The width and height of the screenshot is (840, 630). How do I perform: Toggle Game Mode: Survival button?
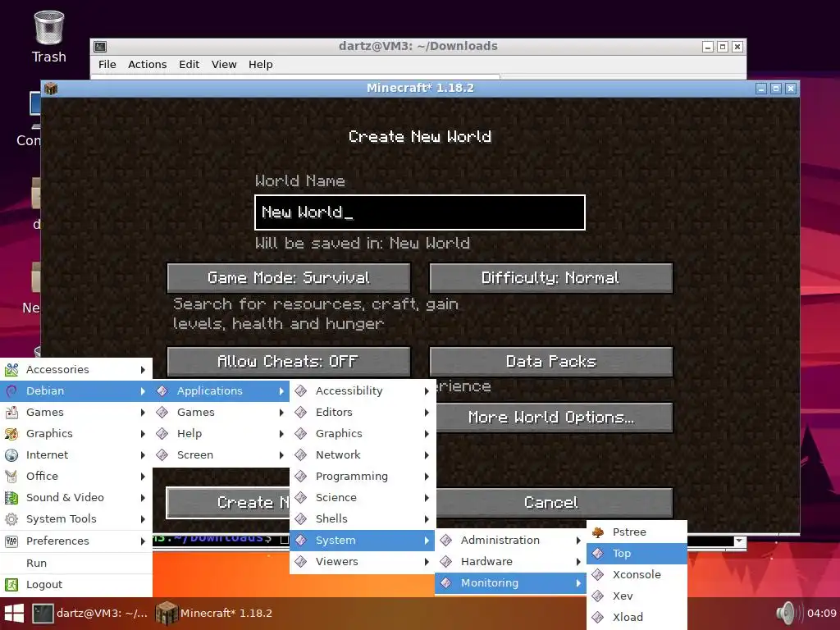point(289,277)
